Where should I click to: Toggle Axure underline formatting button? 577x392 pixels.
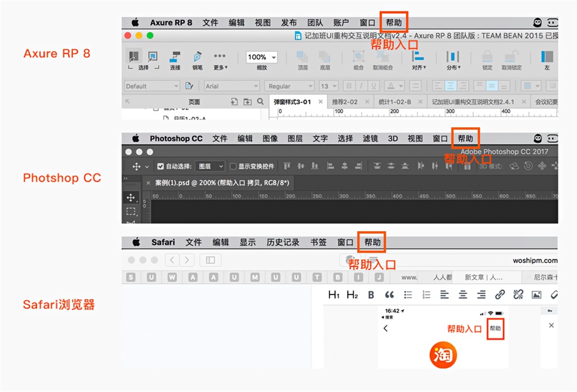pos(374,86)
